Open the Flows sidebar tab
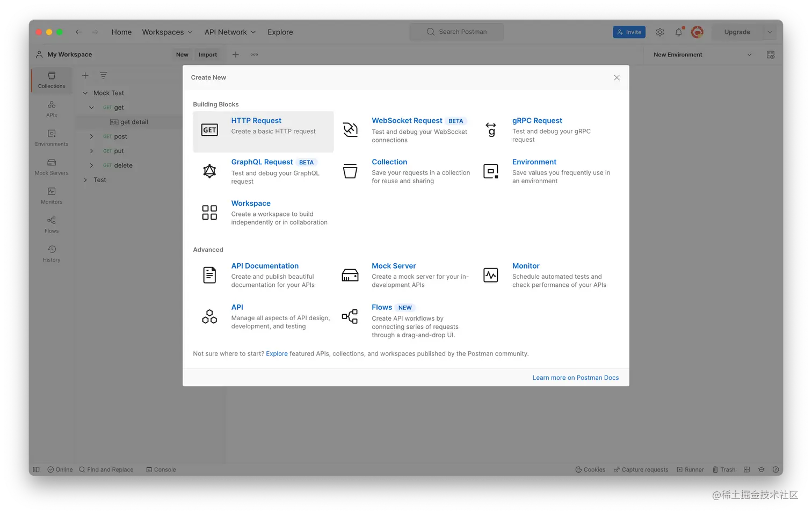Viewport: 812px width, 514px height. point(52,225)
